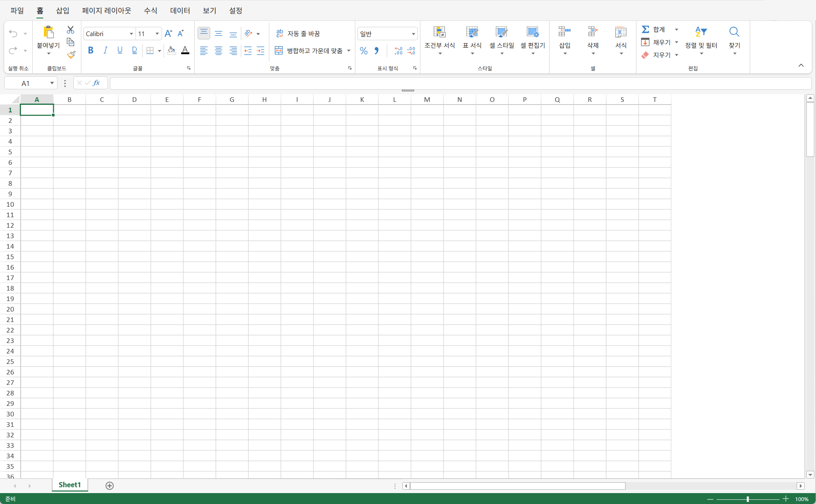Open the 데이터 (Data) ribbon tab
This screenshot has height=504, width=816.
click(x=180, y=10)
